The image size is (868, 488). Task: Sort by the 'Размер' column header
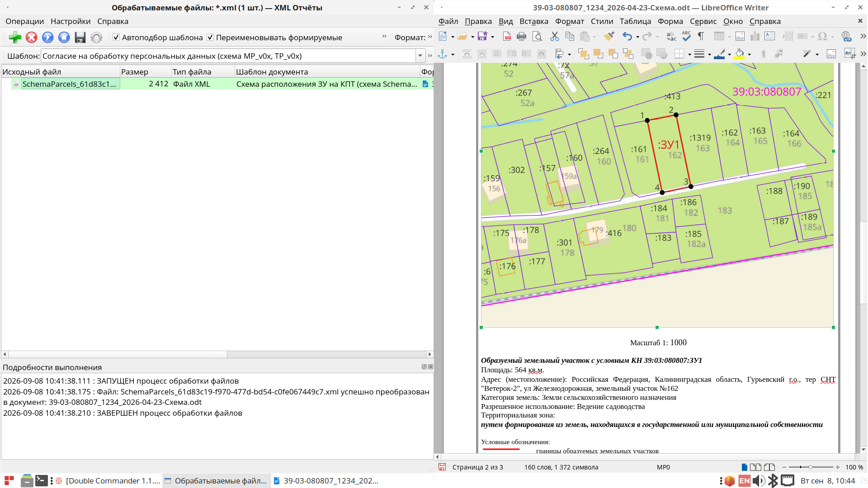[146, 72]
